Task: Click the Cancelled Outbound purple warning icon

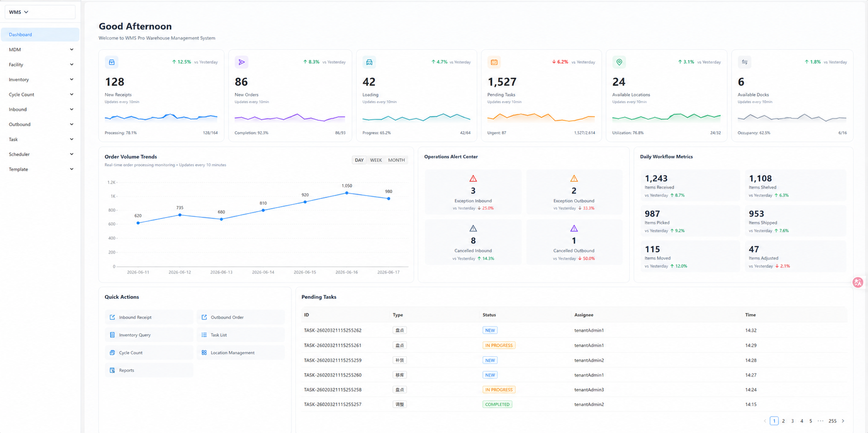Action: [x=574, y=228]
